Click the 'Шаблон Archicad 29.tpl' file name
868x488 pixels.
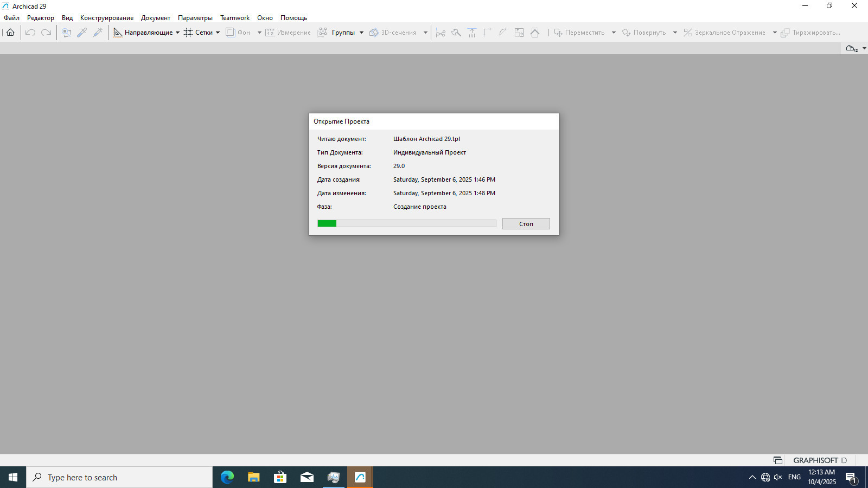click(x=426, y=139)
